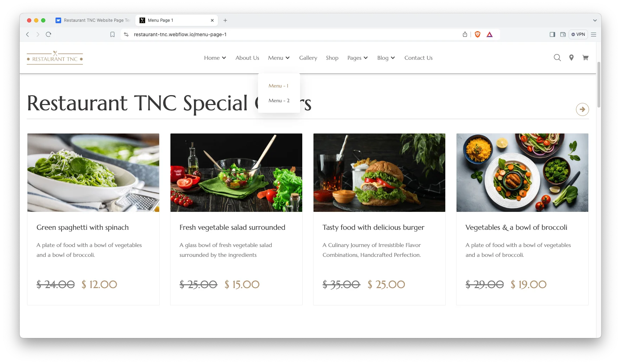The height and width of the screenshot is (364, 621).
Task: Open the shopping cart icon
Action: coord(586,58)
